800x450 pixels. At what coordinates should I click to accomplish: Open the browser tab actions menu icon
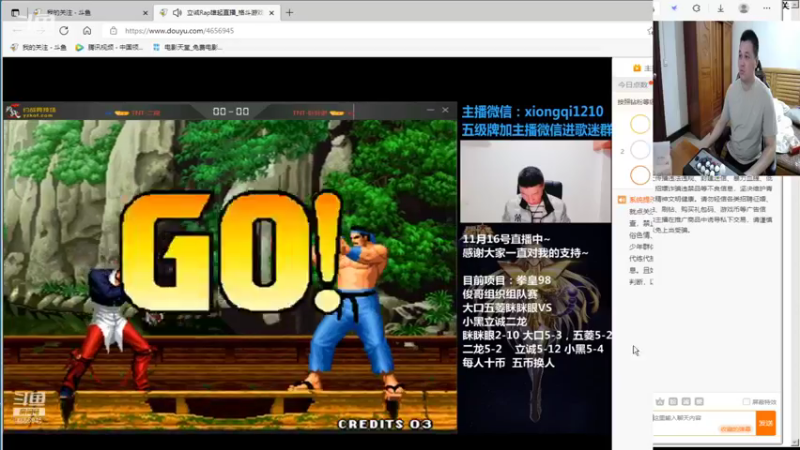[x=15, y=13]
